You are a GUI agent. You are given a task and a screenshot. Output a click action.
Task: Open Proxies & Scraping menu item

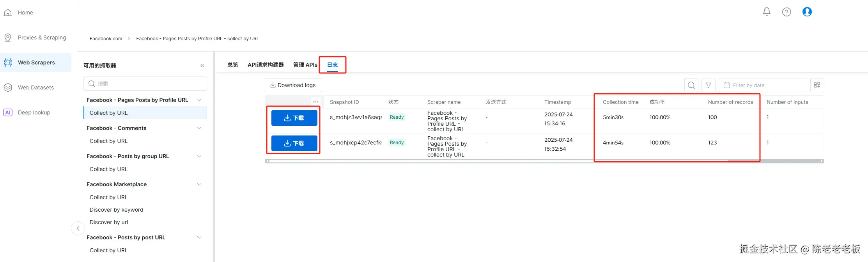tap(42, 37)
